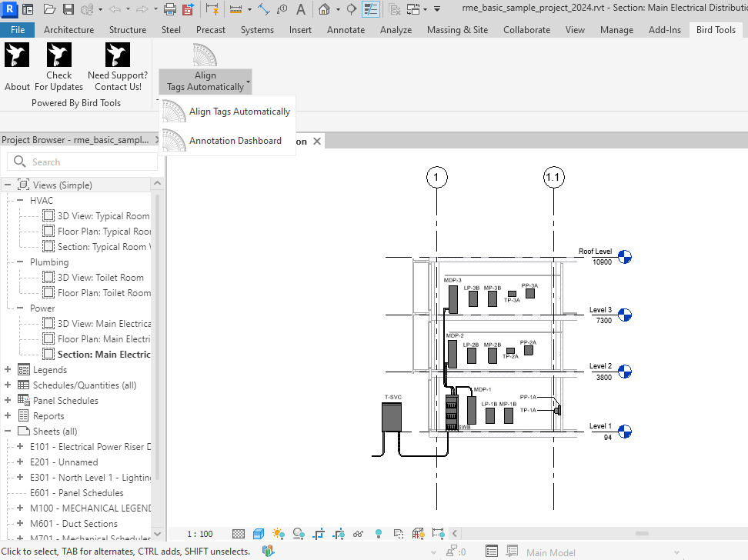The image size is (748, 560).
Task: Select the Text tool icon
Action: click(301, 10)
